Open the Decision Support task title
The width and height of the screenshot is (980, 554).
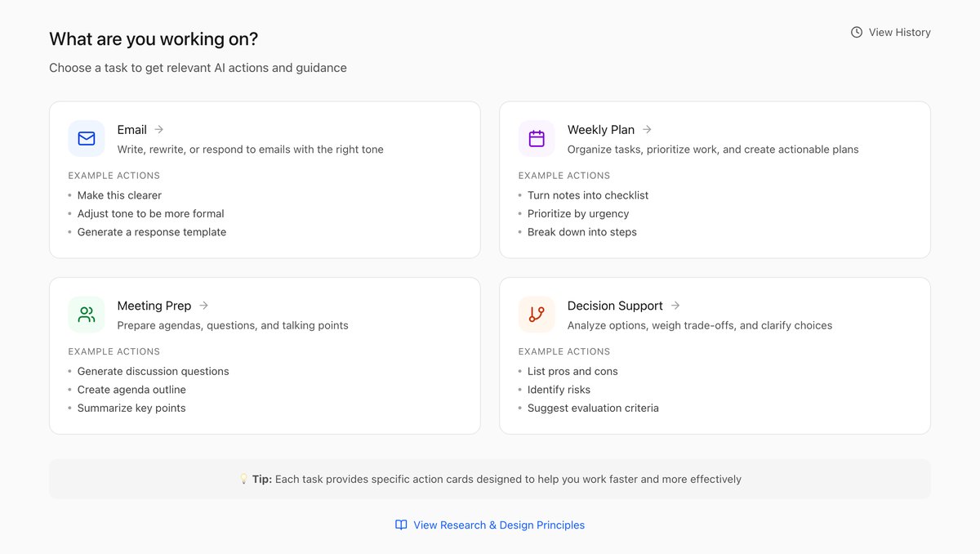(615, 306)
